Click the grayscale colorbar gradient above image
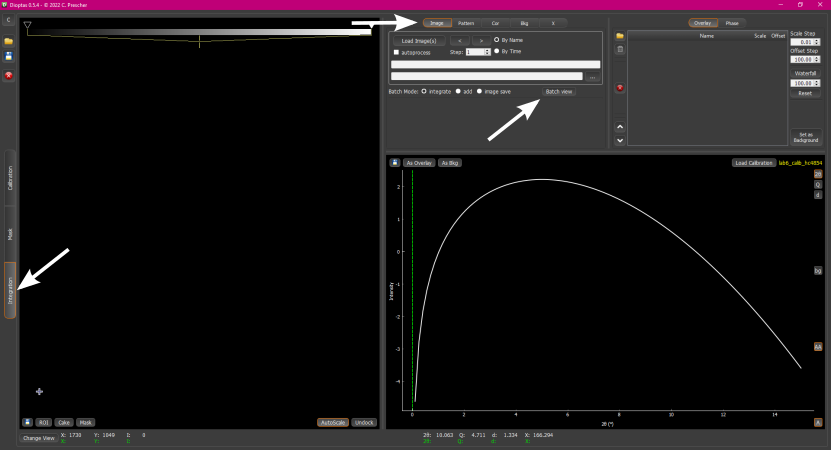This screenshot has width=831, height=450. pos(199,32)
